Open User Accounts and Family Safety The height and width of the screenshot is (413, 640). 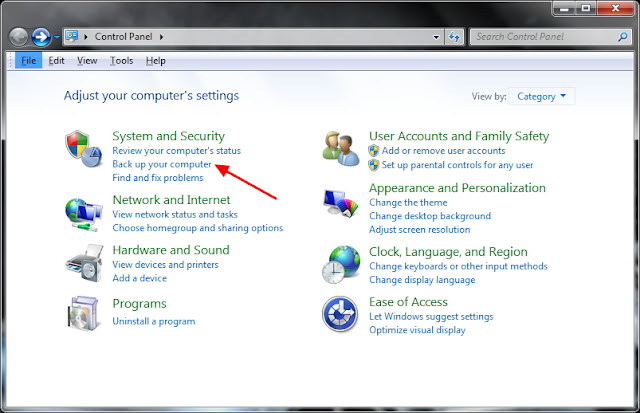click(459, 136)
